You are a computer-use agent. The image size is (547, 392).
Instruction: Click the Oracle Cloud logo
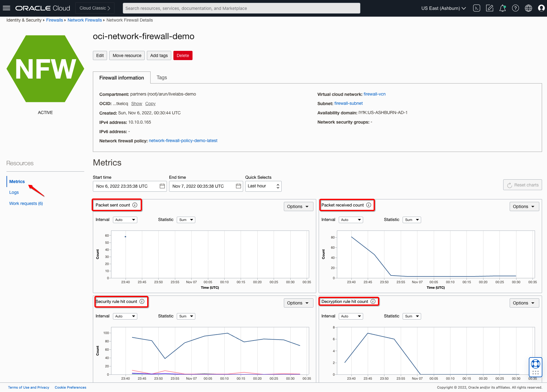coord(43,8)
